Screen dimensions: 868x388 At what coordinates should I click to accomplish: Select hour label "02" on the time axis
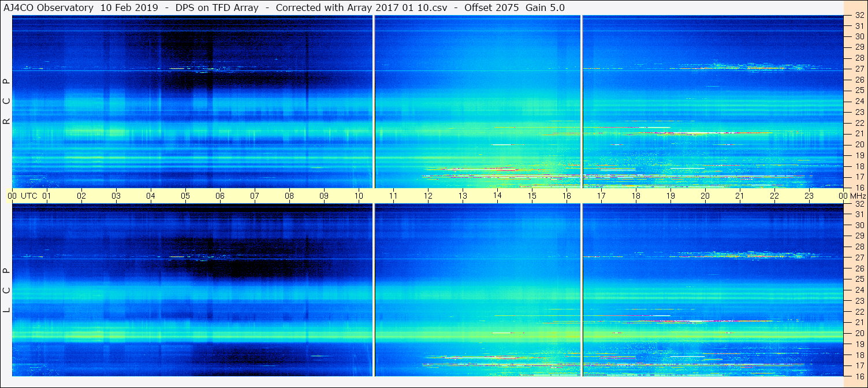pyautogui.click(x=81, y=196)
